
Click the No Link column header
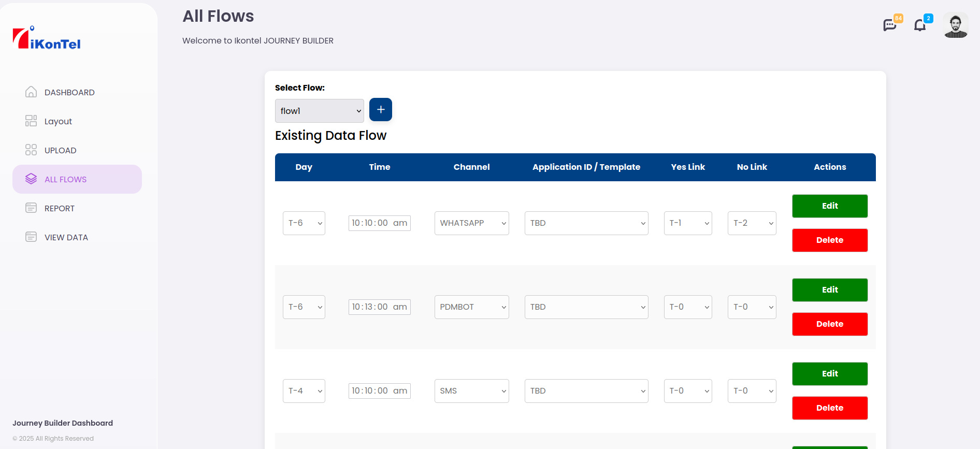pos(752,167)
